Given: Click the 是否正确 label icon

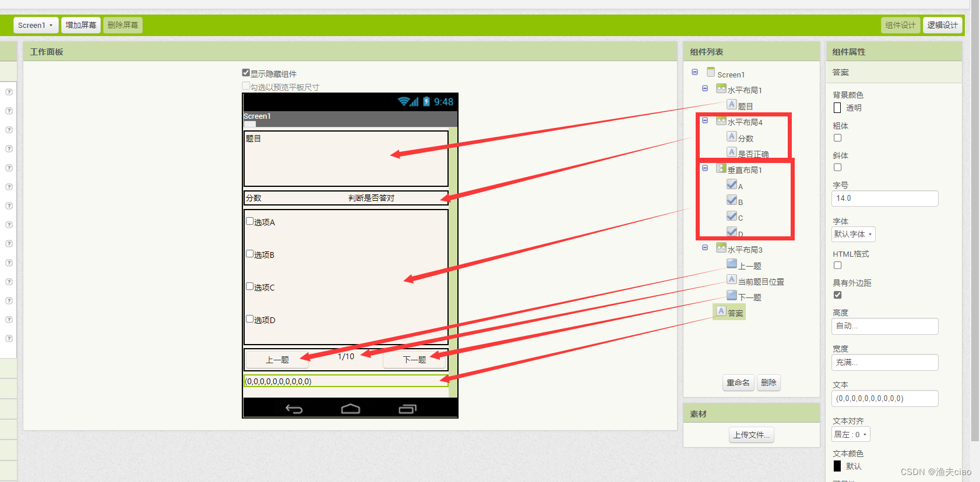Looking at the screenshot, I should tap(732, 152).
